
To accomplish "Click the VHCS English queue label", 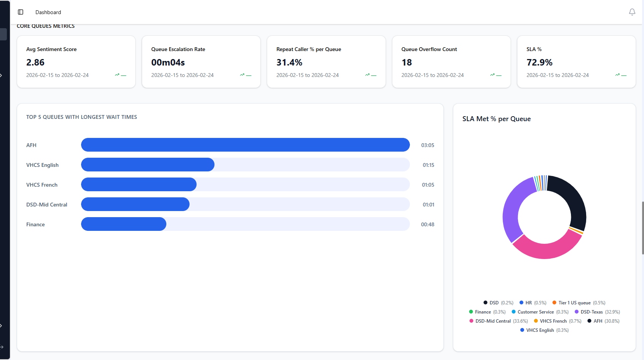I will click(x=42, y=165).
